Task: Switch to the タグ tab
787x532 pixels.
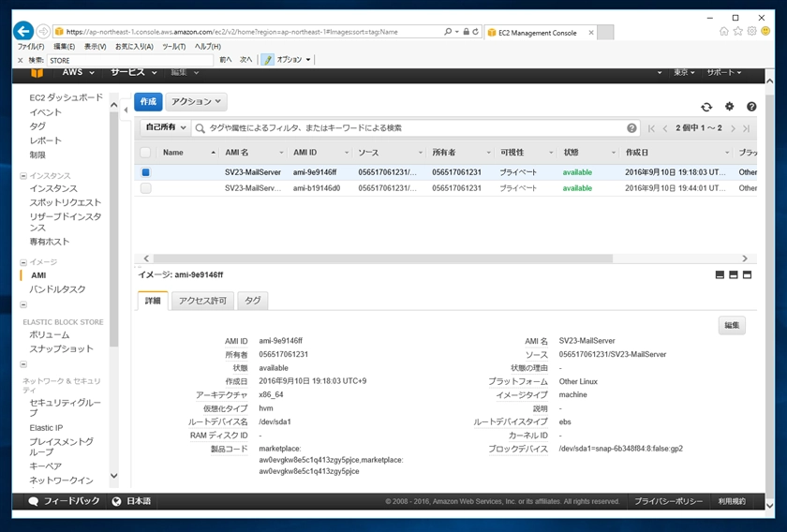Action: (252, 301)
